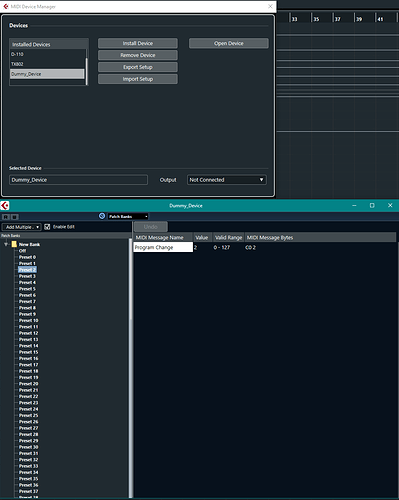
Task: Click the Import Setup button
Action: (138, 79)
